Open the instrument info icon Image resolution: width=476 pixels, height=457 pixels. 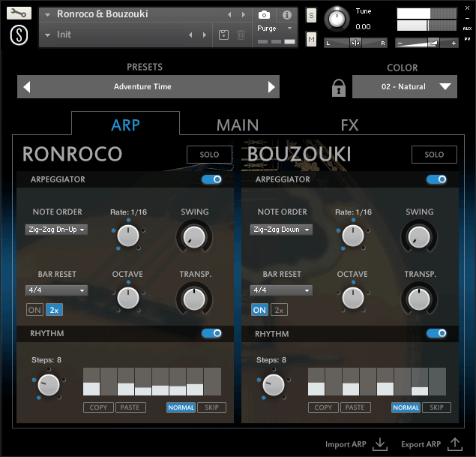(x=287, y=14)
